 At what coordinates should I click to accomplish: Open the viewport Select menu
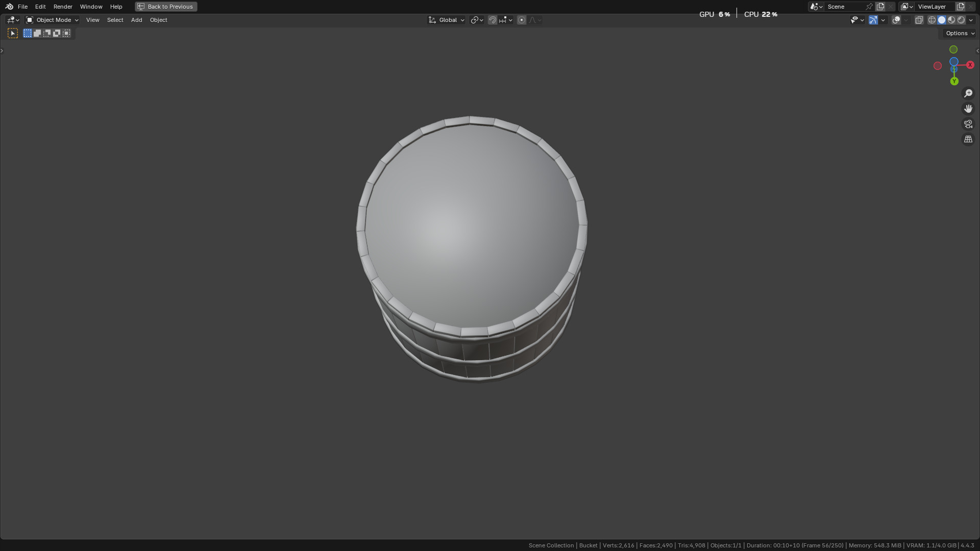click(x=115, y=20)
